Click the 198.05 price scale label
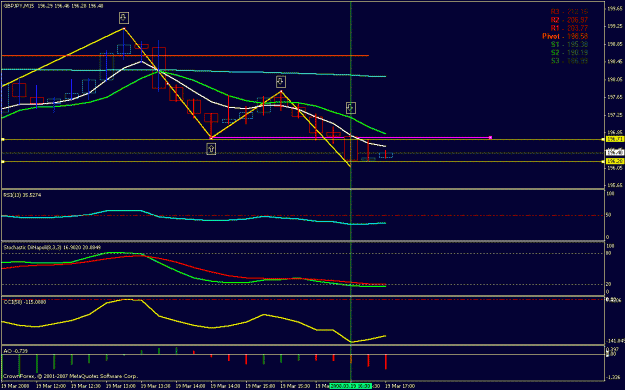The height and width of the screenshot is (390, 625). click(x=615, y=79)
